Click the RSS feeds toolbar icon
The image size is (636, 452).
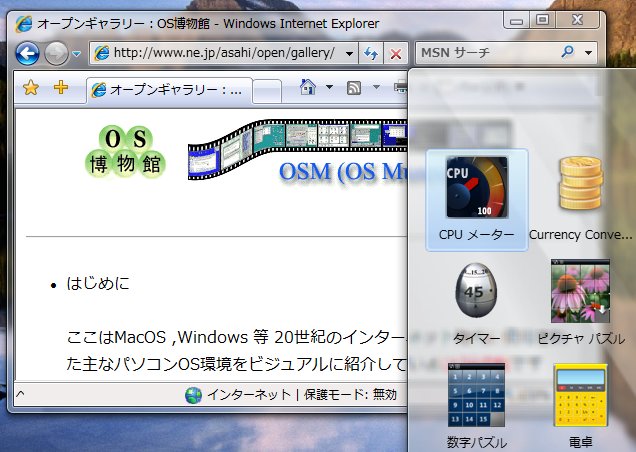[x=354, y=87]
